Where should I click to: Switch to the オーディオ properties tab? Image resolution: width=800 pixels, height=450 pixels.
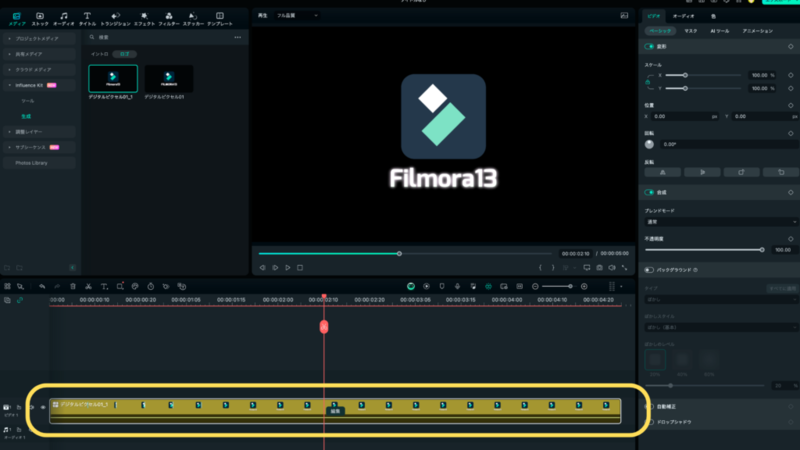[683, 16]
